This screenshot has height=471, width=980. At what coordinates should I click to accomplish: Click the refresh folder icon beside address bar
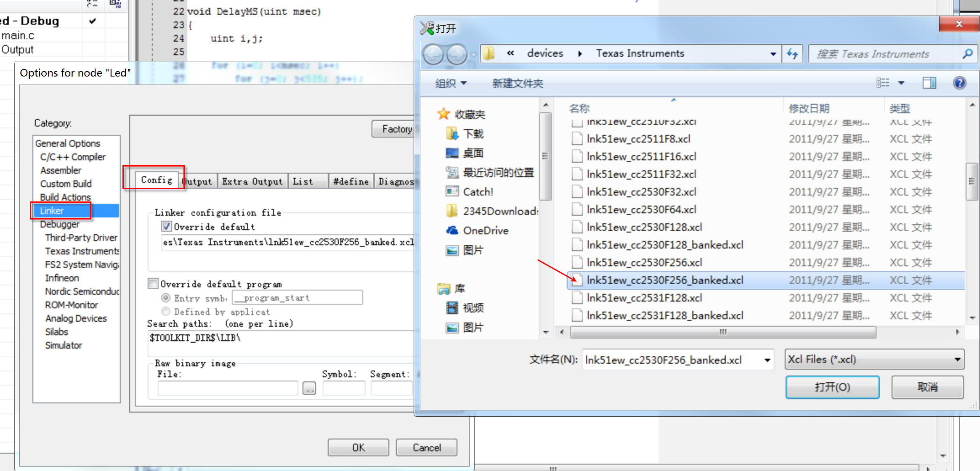(792, 54)
